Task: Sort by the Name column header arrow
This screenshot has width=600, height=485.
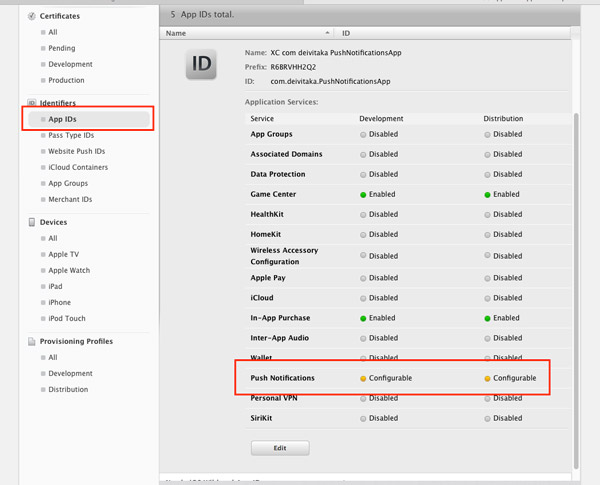Action: click(328, 34)
